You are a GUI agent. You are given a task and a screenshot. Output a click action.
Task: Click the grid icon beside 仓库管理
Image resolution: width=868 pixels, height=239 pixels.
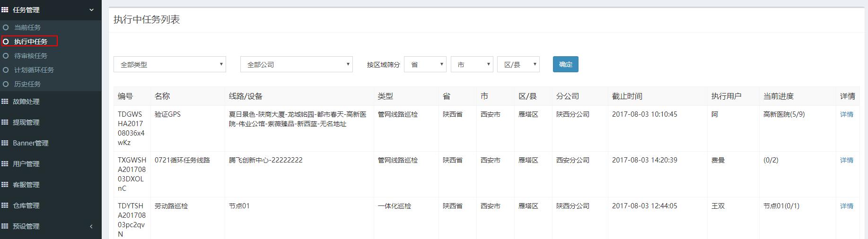(5, 205)
